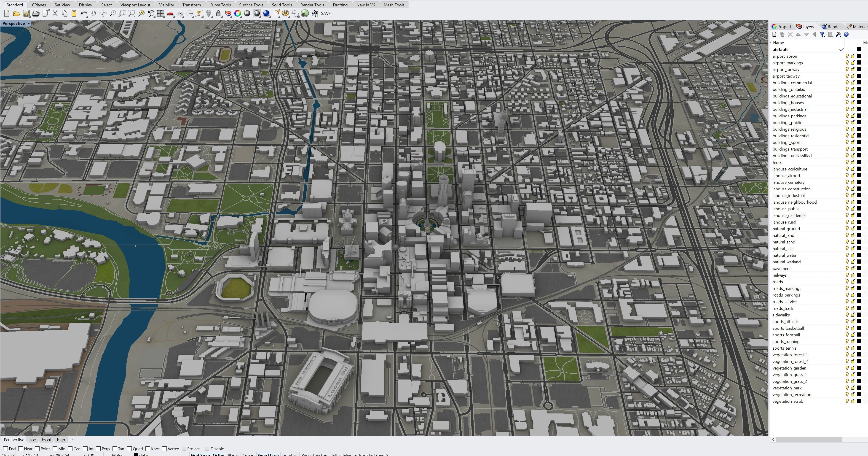Switch to the Mesh Tools tab
868x456 pixels.
[x=394, y=5]
